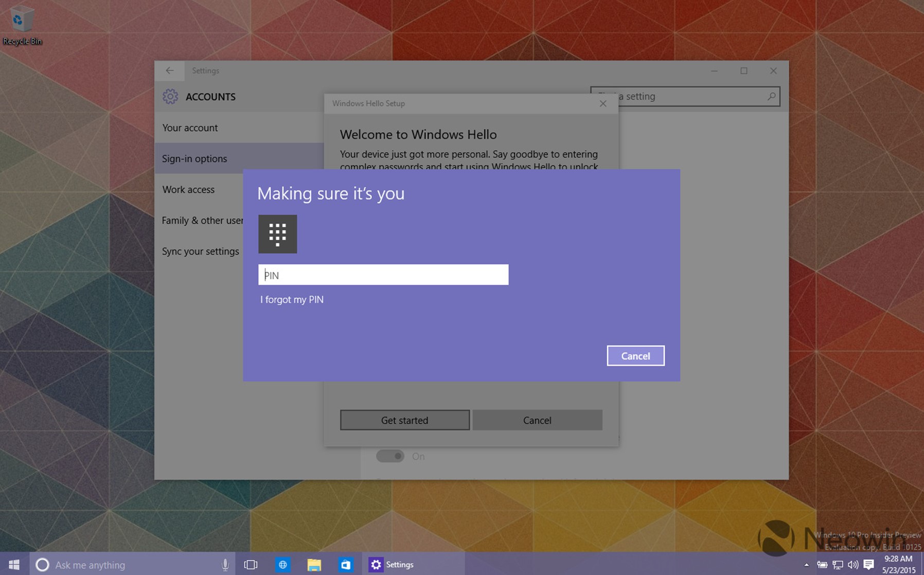Open Task View from taskbar
Image resolution: width=924 pixels, height=575 pixels.
pos(251,564)
